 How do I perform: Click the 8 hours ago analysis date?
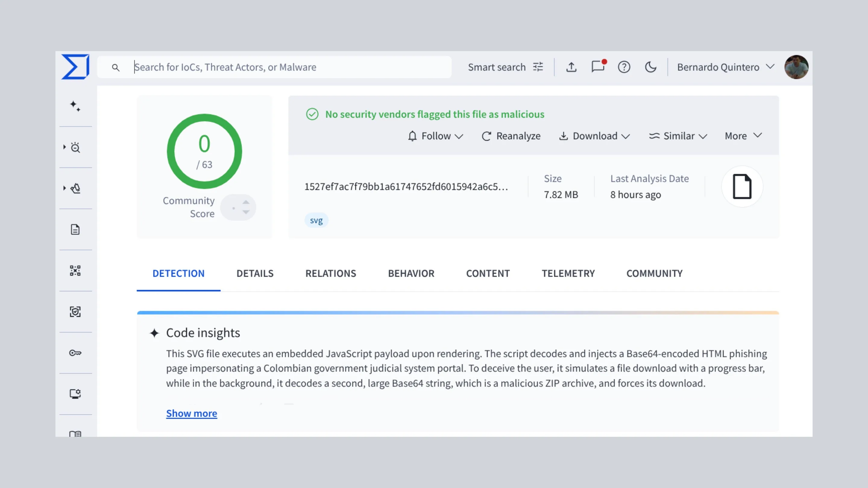(636, 195)
